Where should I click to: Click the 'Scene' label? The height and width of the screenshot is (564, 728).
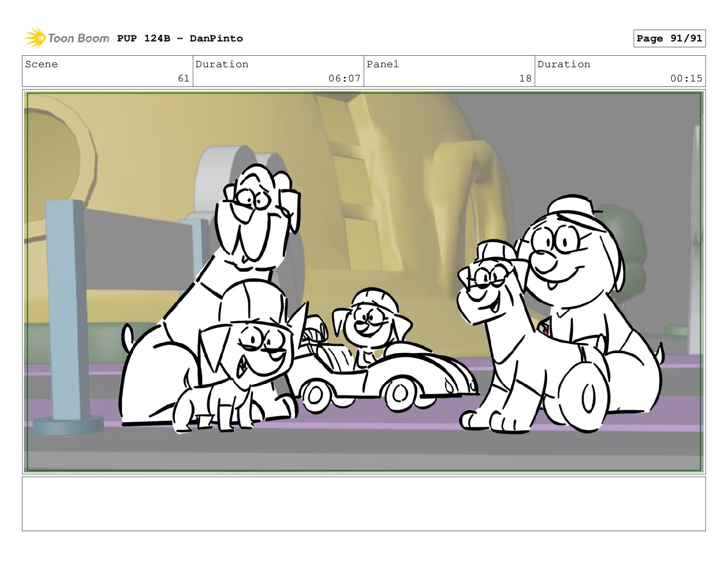click(x=41, y=64)
